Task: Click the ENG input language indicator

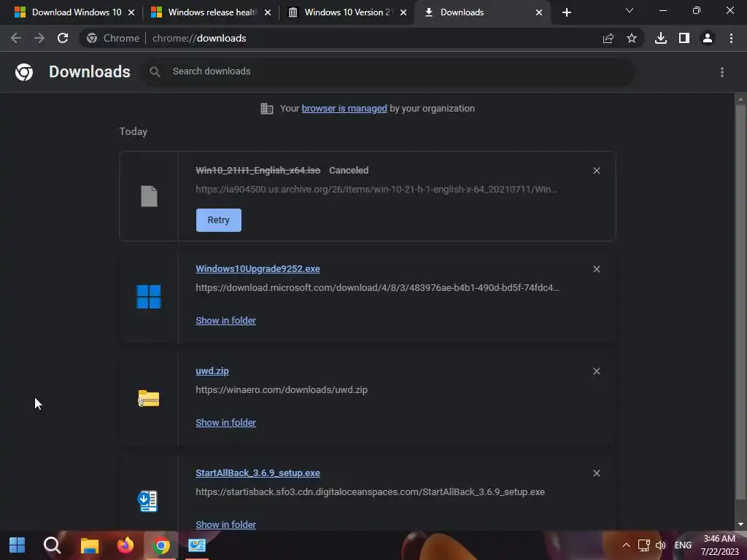Action: [683, 545]
